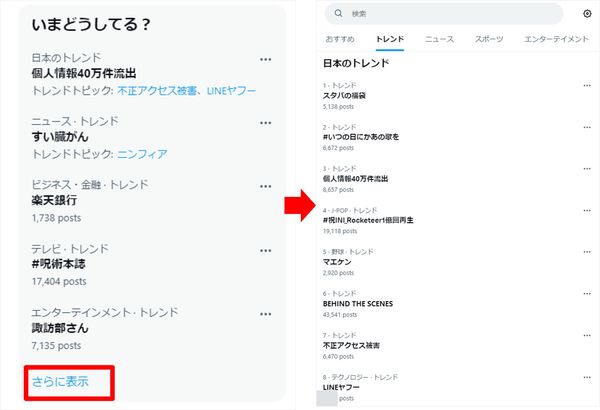The width and height of the screenshot is (600, 410).
Task: Open more options for rank 8 LINEヤフー
Action: (x=587, y=377)
